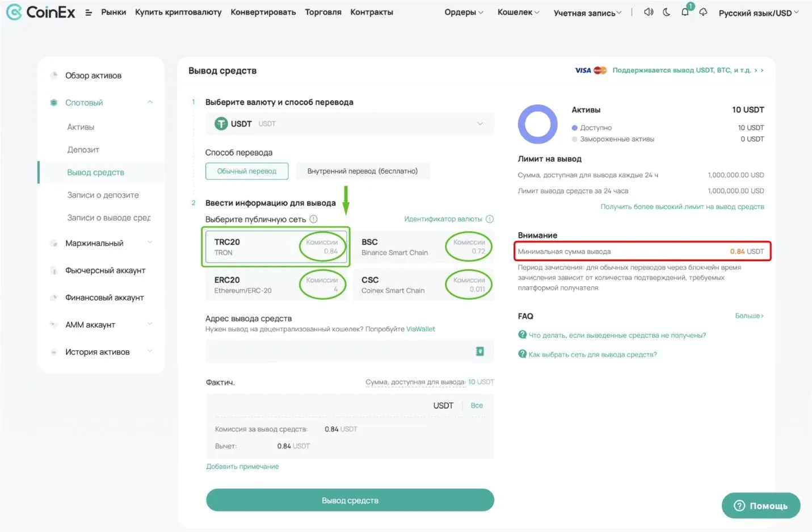The width and height of the screenshot is (812, 532).
Task: Open Торговля menu item
Action: tap(323, 12)
